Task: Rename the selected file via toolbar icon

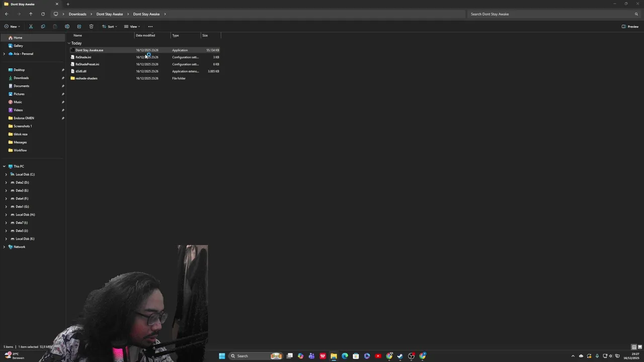Action: point(67,27)
